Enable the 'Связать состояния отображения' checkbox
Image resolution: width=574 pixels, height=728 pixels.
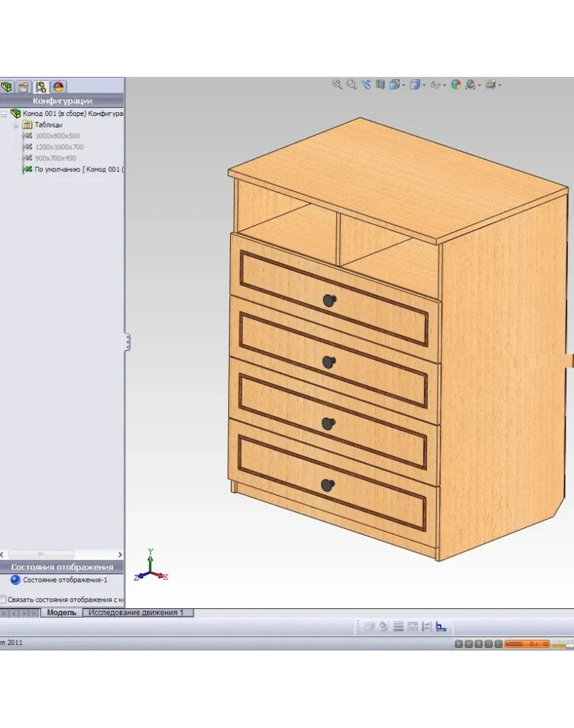(x=3, y=599)
